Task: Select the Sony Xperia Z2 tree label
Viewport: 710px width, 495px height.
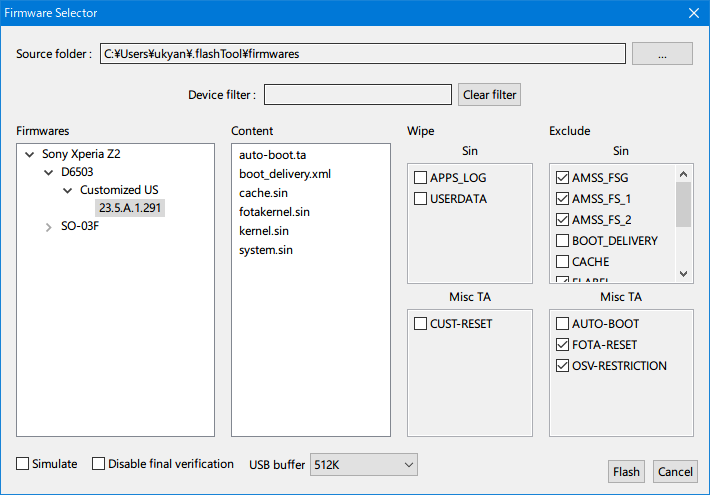Action: point(81,154)
